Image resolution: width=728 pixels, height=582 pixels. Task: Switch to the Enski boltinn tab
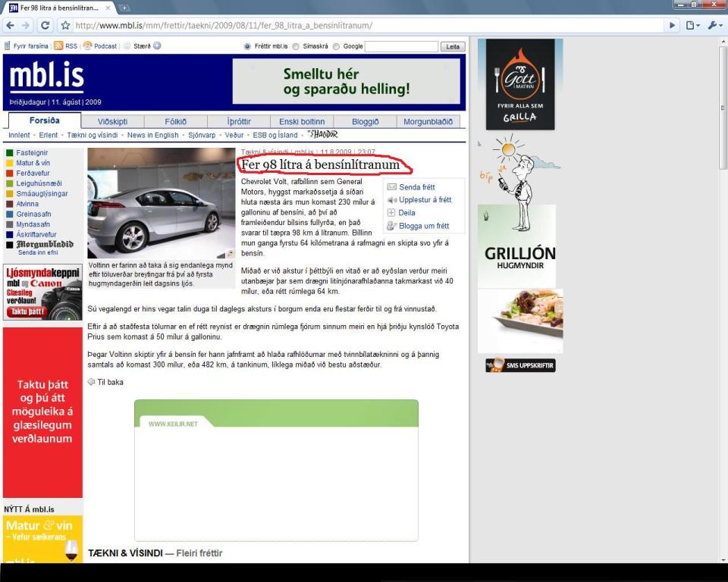pos(302,121)
